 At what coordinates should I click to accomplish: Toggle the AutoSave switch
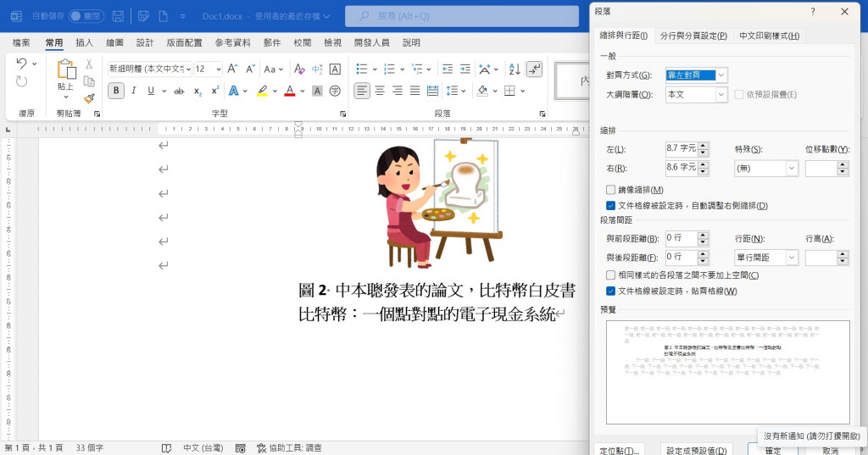click(x=86, y=16)
